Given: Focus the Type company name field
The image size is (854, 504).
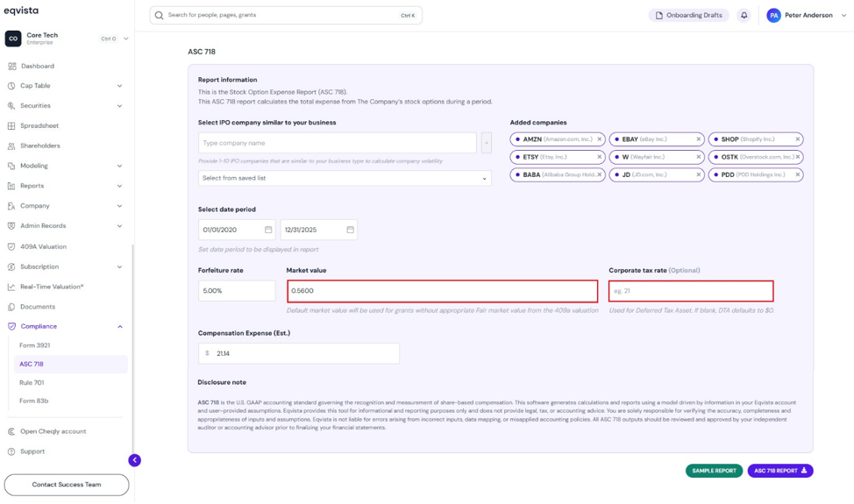Looking at the screenshot, I should point(338,143).
